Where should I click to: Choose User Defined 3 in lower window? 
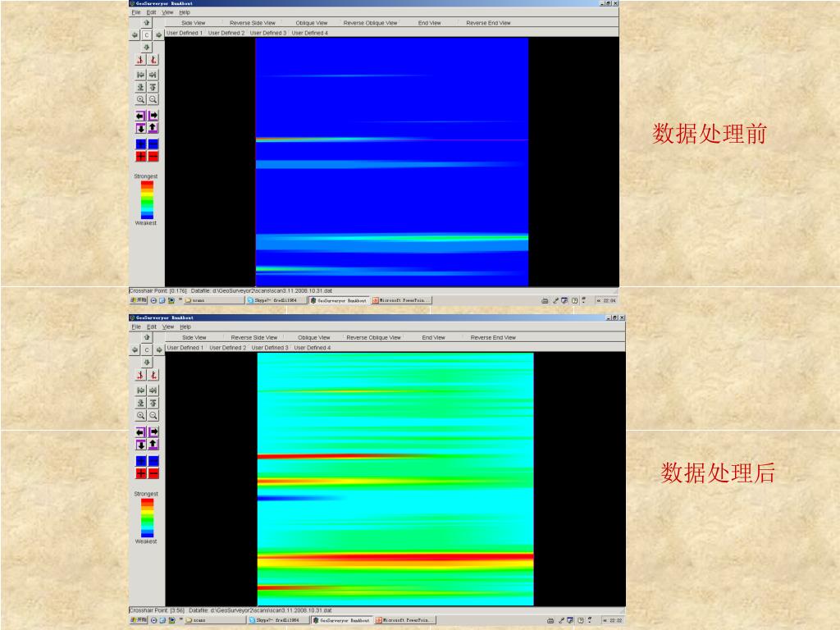coord(270,348)
